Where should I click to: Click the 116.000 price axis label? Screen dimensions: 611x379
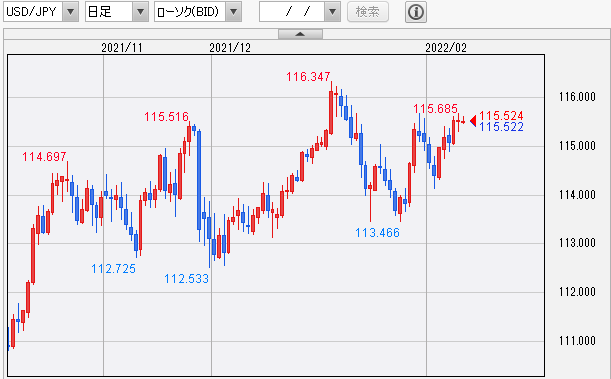click(x=577, y=97)
